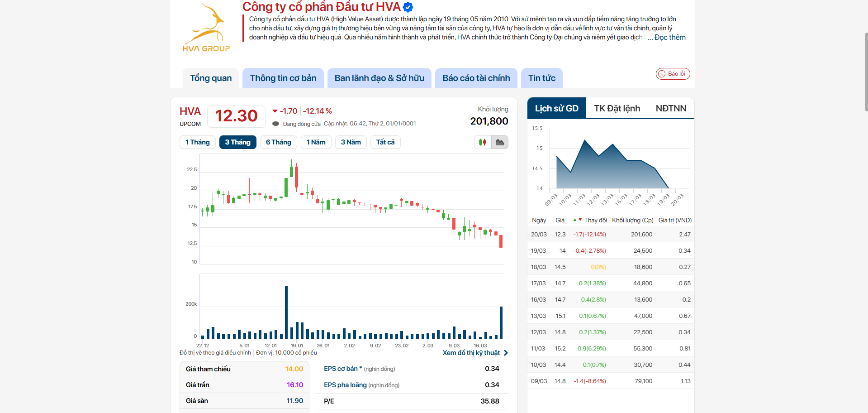Open the Báo cáo tài chính tab
The image size is (868, 413).
coord(476,78)
